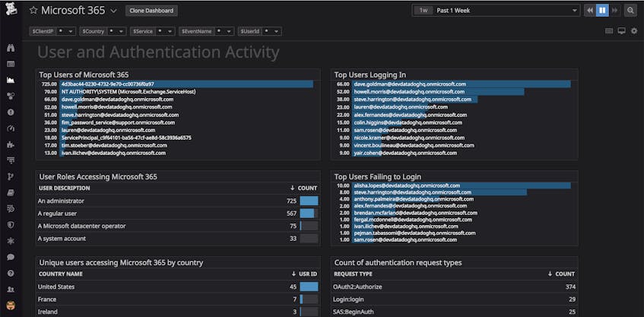Pause live dashboard updates
Image resolution: width=644 pixels, height=317 pixels.
(602, 11)
